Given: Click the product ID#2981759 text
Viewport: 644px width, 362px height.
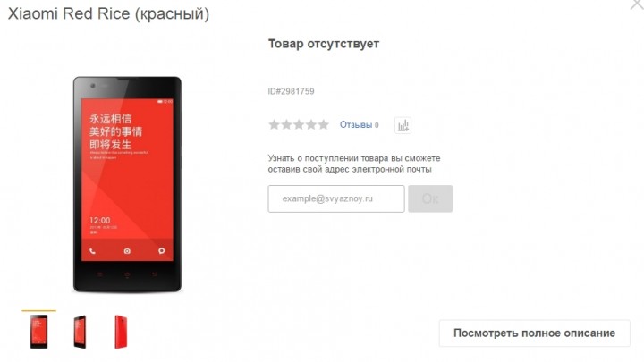Looking at the screenshot, I should (292, 91).
